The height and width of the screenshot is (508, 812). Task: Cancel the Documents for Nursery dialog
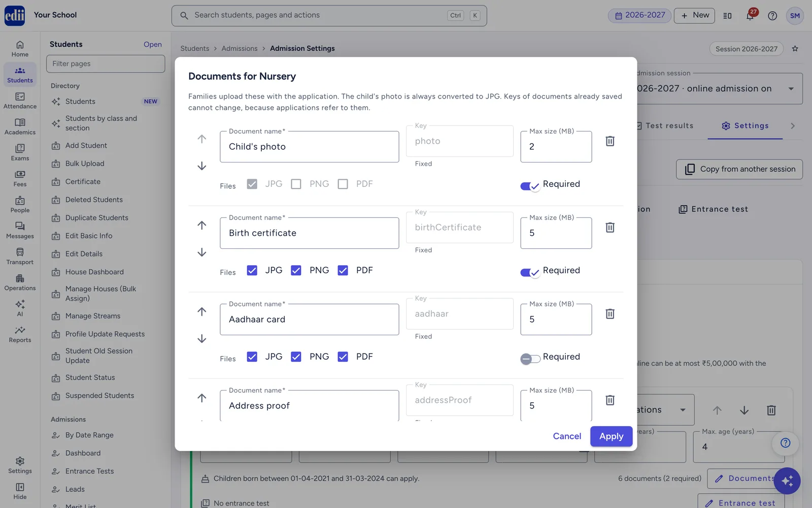567,436
